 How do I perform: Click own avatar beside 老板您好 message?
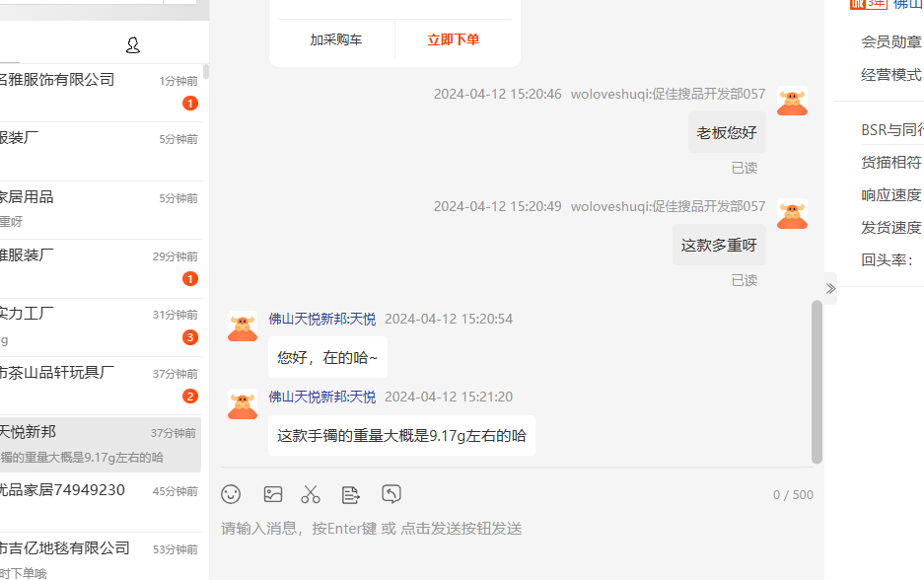click(x=792, y=102)
